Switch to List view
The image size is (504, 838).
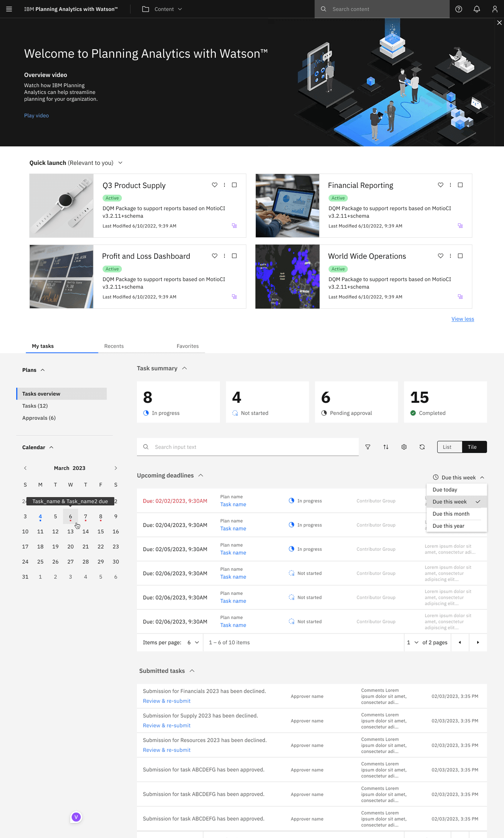click(450, 447)
